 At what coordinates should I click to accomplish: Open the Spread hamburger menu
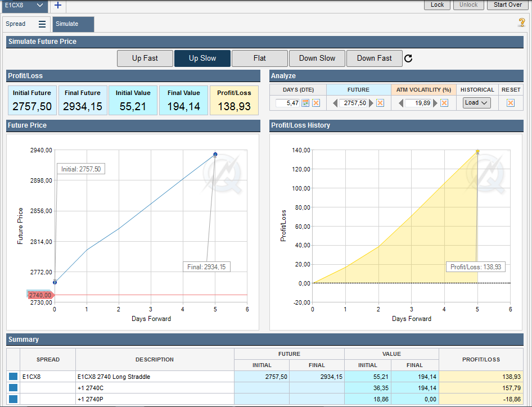tap(42, 24)
